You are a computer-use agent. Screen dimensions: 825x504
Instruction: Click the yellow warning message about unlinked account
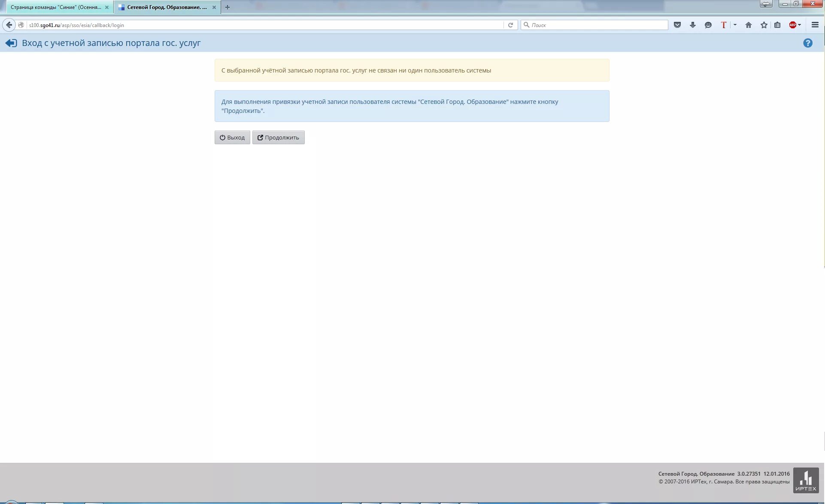click(x=412, y=70)
